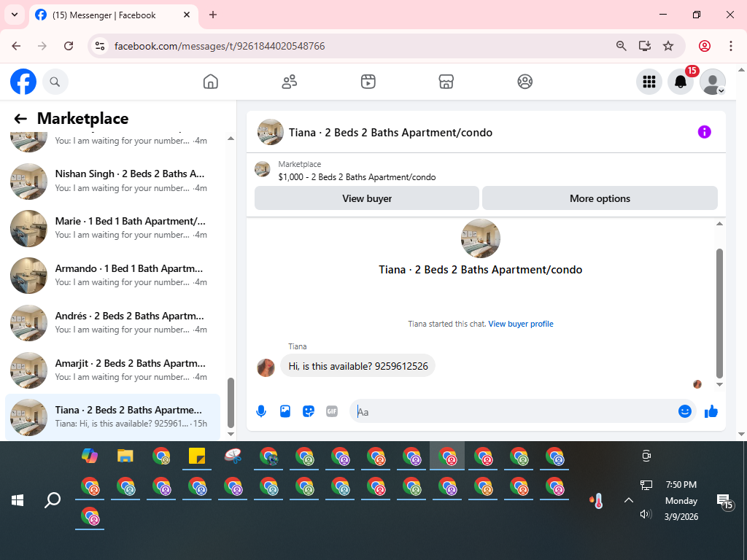Go to the Home feed icon
The image size is (747, 560).
click(211, 82)
